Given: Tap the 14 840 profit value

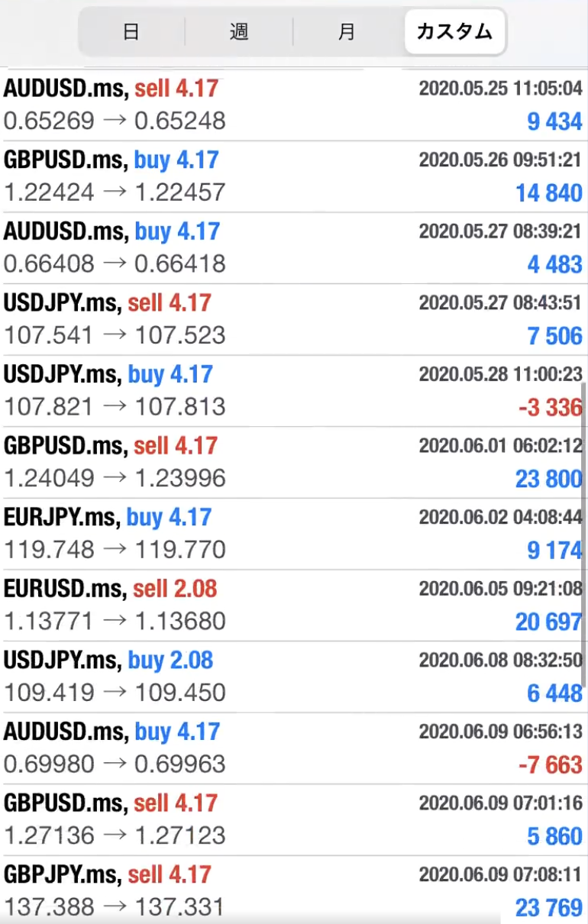Looking at the screenshot, I should [x=548, y=193].
